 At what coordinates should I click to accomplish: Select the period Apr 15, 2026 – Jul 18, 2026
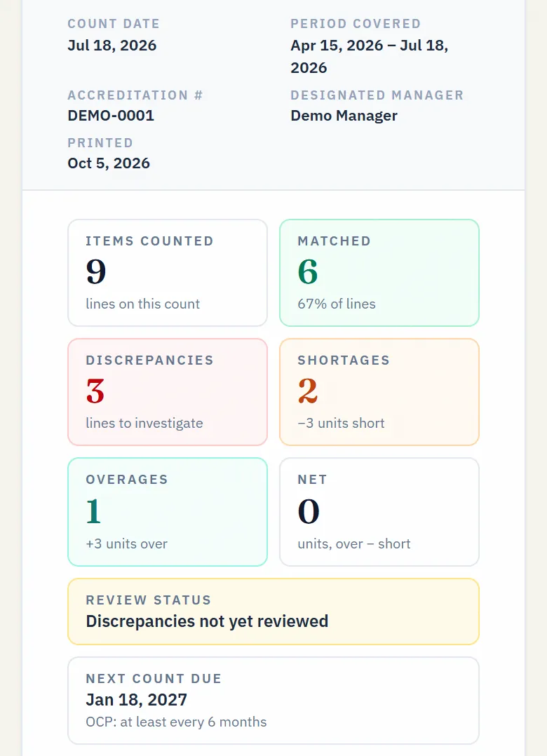(370, 56)
